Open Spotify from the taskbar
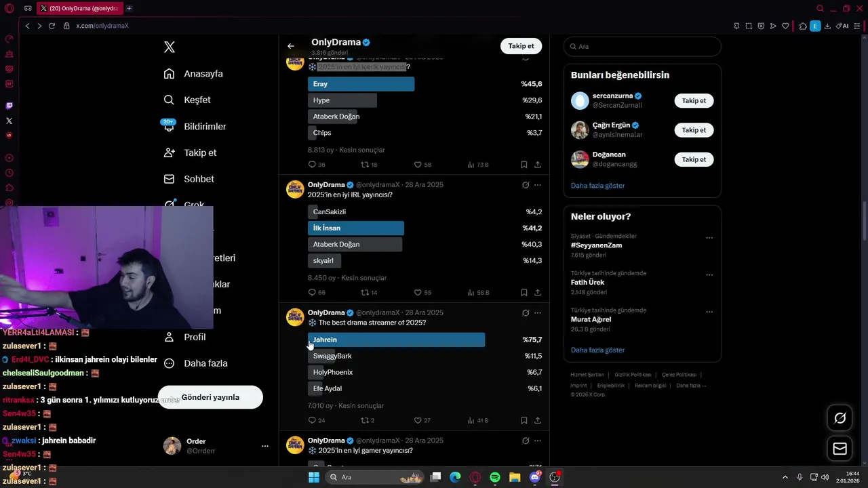 pos(495,477)
